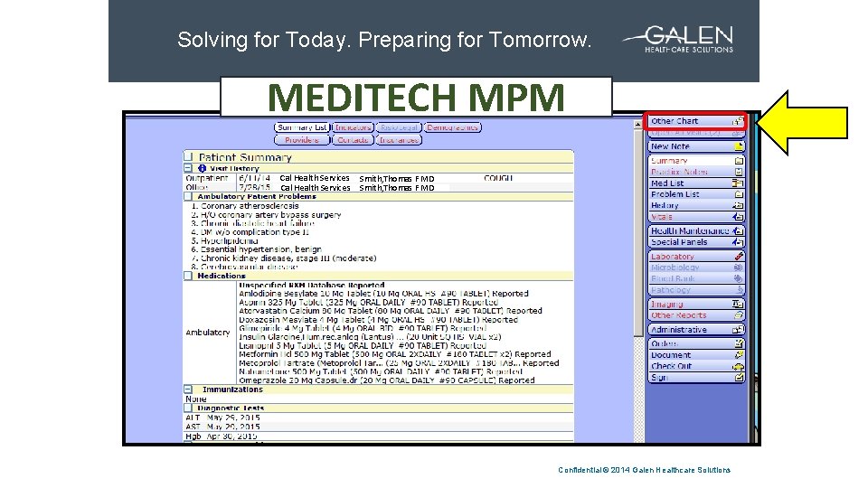Open the Blood Bank icon
868x488 pixels.
[x=739, y=279]
